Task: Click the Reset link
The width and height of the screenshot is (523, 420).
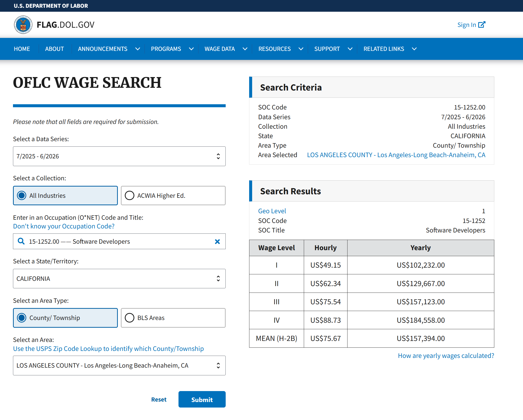Action: coord(159,400)
